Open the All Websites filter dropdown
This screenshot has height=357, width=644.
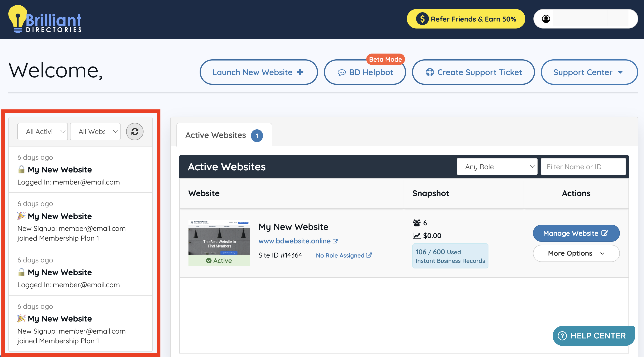[x=95, y=131]
